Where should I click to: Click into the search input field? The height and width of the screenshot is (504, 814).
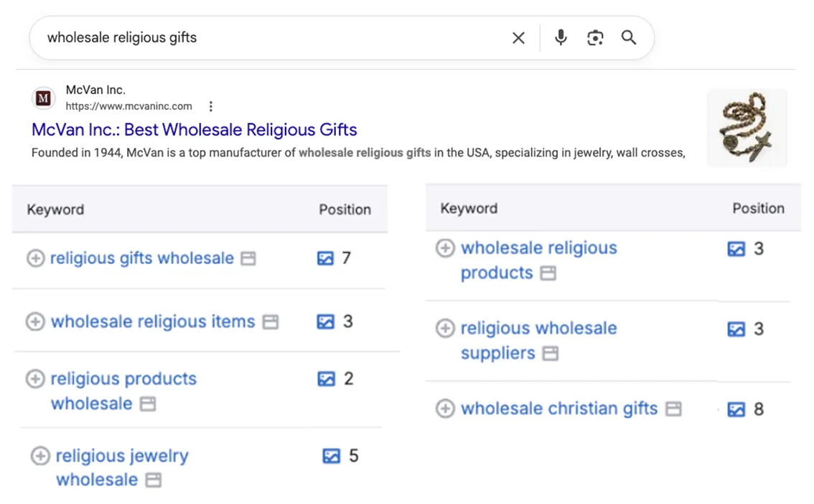tap(273, 38)
